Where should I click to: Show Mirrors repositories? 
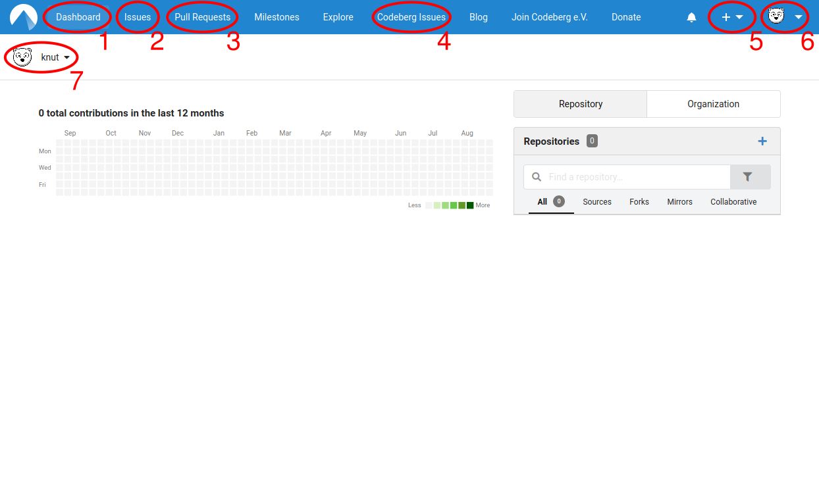[679, 202]
